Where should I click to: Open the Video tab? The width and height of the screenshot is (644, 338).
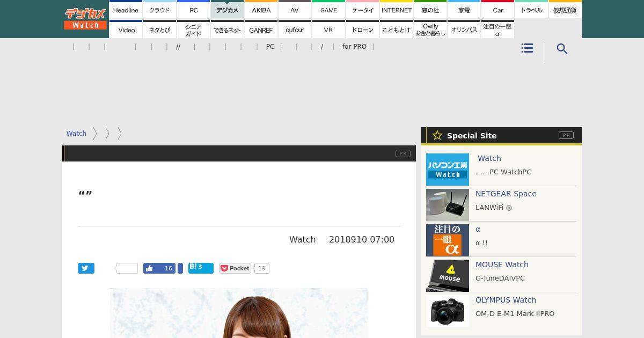coord(126,30)
